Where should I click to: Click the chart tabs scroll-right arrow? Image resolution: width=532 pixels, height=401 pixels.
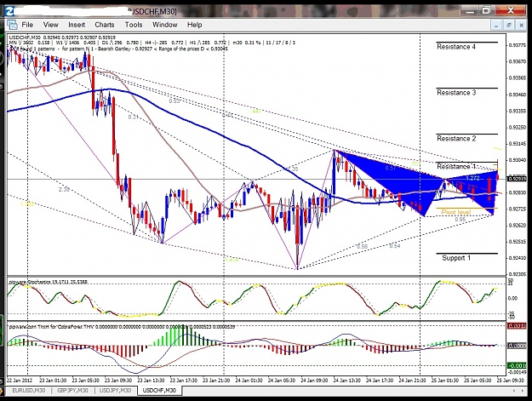click(x=523, y=391)
